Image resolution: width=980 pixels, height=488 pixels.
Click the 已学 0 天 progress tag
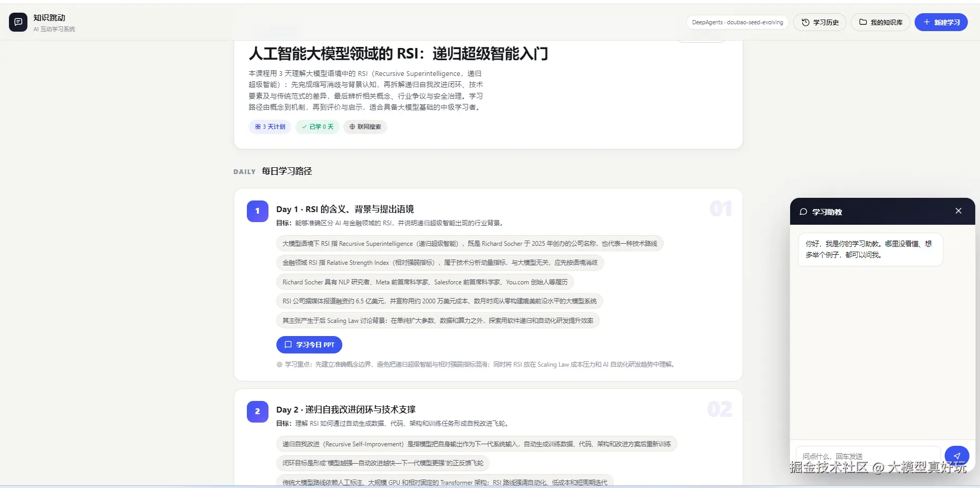coord(318,127)
